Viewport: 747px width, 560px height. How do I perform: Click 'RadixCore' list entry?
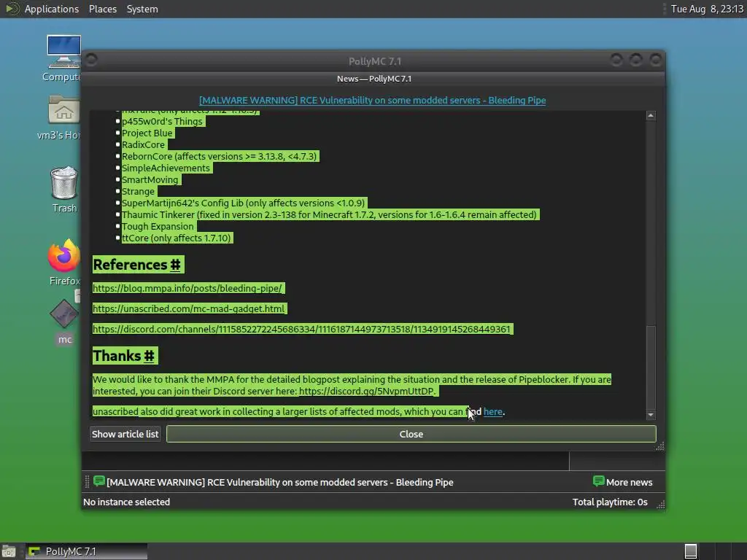pyautogui.click(x=144, y=145)
